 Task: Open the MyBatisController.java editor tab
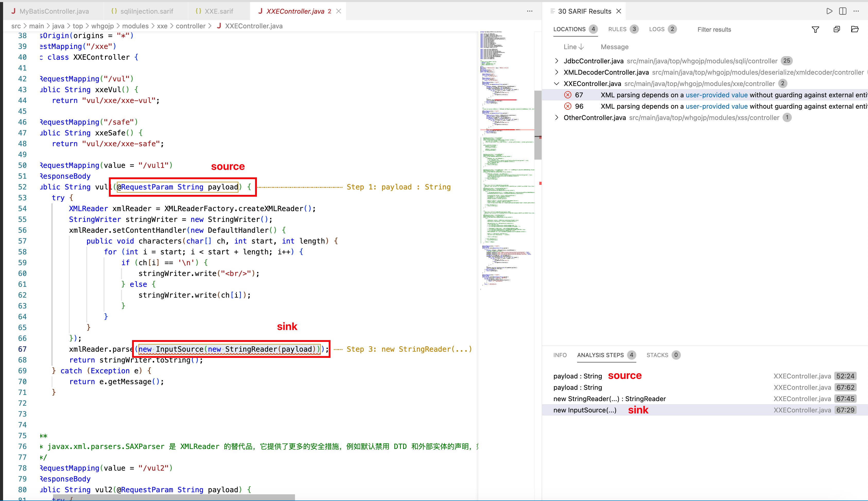54,11
